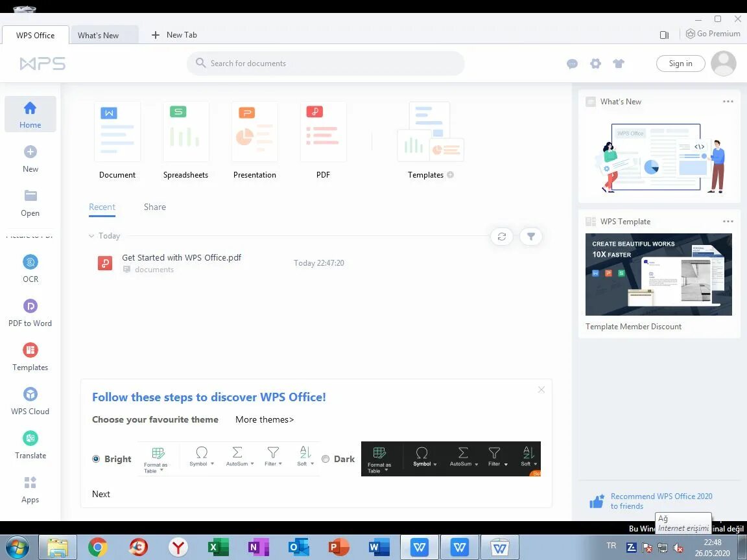This screenshot has width=747, height=560.
Task: Click the WPS Template banner image
Action: (658, 274)
